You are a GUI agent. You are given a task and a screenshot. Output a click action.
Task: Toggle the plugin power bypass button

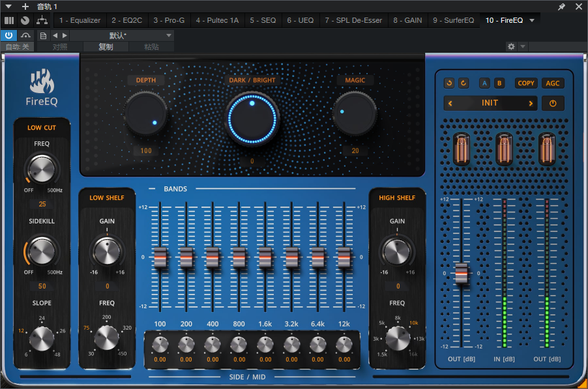pyautogui.click(x=8, y=36)
